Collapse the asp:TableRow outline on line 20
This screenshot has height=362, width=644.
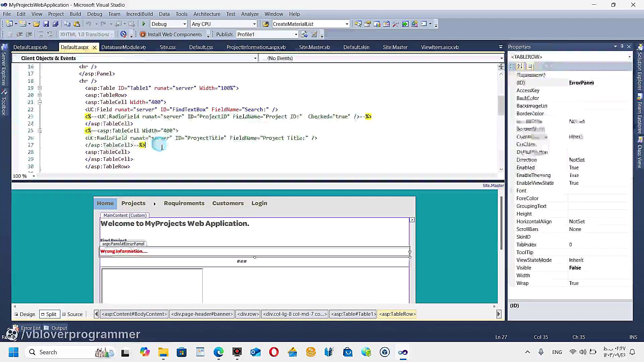click(x=40, y=95)
